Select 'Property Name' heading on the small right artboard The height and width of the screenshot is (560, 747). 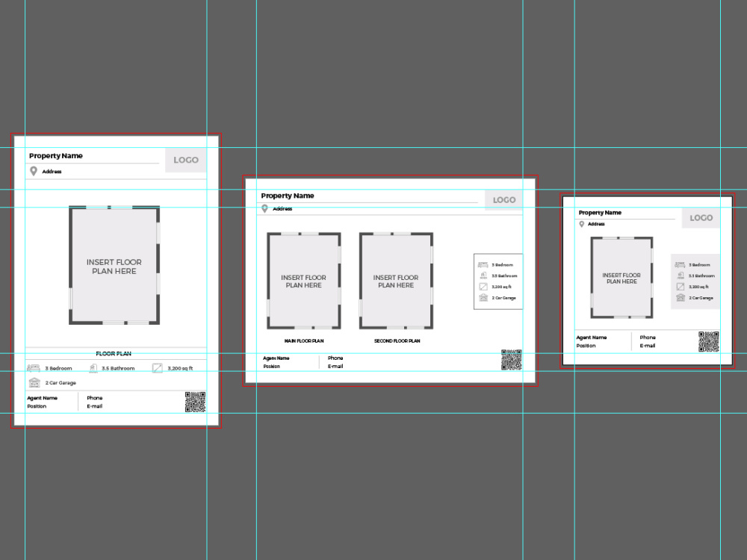600,212
